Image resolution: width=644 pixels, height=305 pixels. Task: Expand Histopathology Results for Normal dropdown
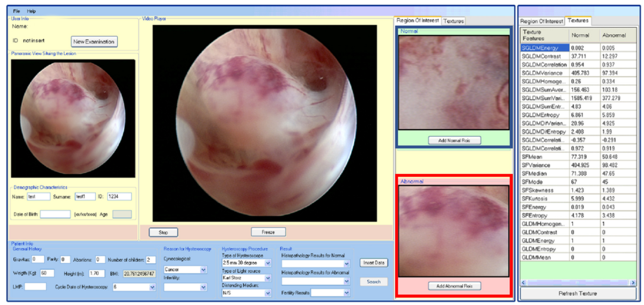pyautogui.click(x=347, y=263)
